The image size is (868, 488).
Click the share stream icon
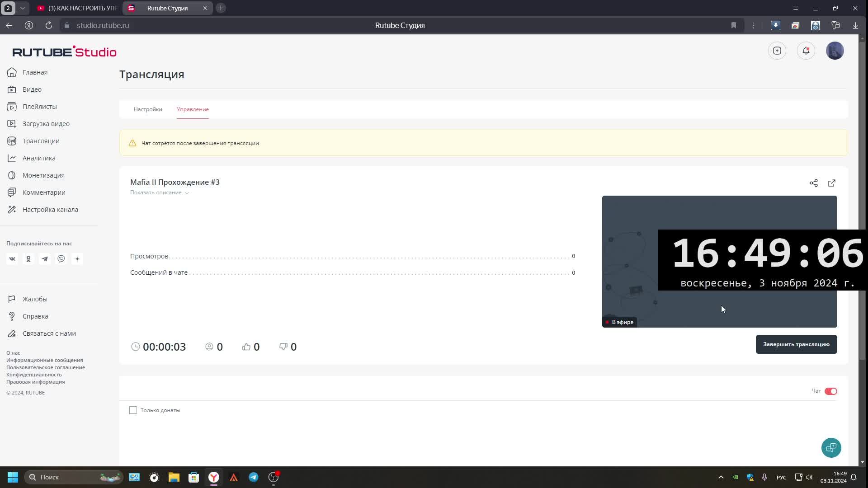(x=814, y=183)
